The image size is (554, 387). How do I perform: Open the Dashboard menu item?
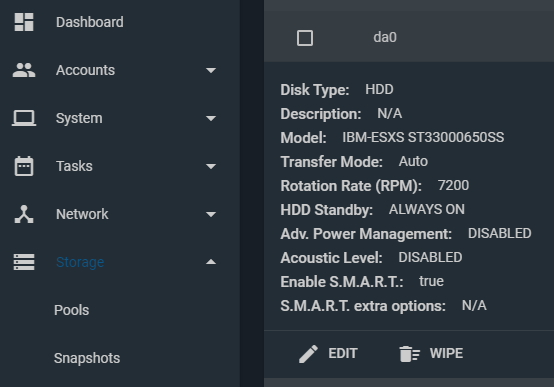pyautogui.click(x=90, y=22)
